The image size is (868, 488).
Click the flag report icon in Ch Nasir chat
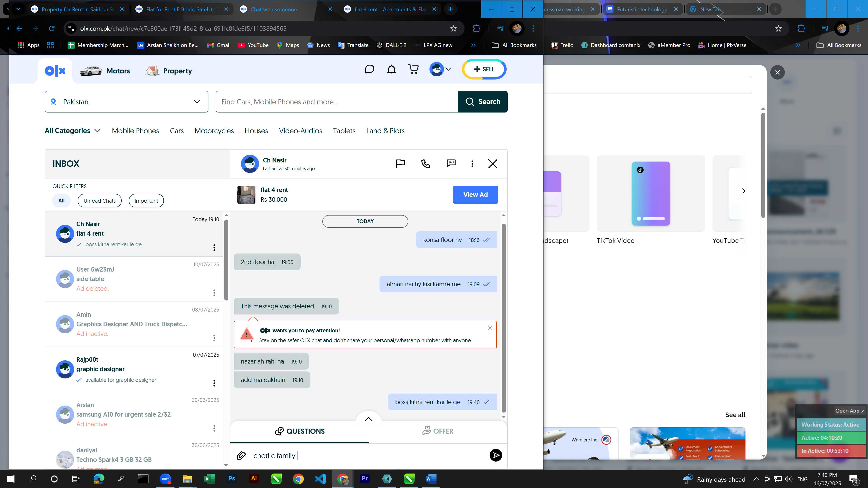(400, 164)
